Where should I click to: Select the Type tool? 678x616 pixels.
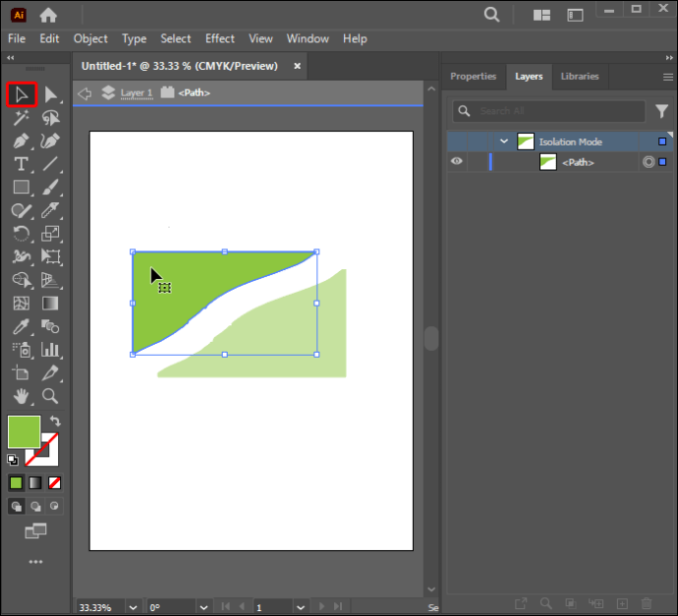point(22,164)
